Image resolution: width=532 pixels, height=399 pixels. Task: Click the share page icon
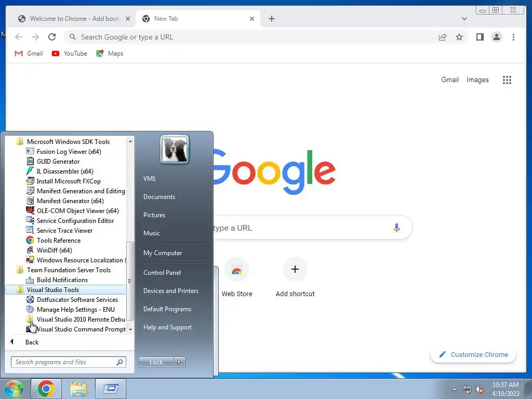click(443, 37)
